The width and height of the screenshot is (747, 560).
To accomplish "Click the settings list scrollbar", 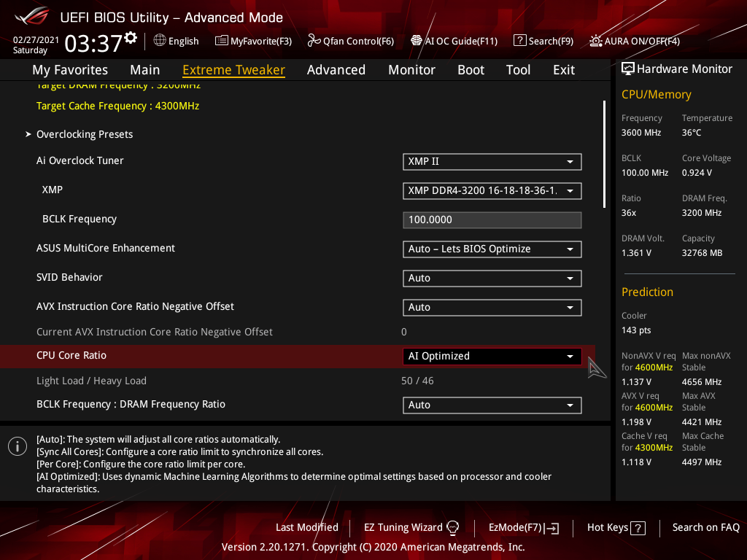I will point(604,154).
